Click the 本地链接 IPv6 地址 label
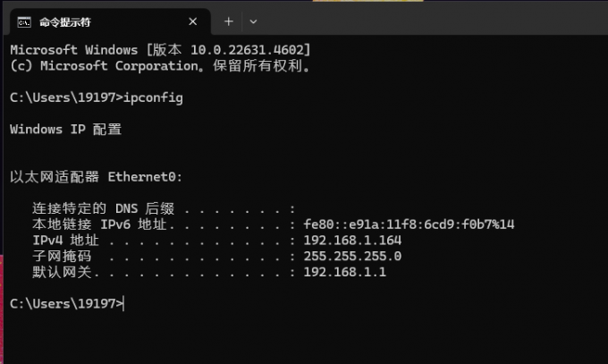The height and width of the screenshot is (364, 608). (99, 224)
